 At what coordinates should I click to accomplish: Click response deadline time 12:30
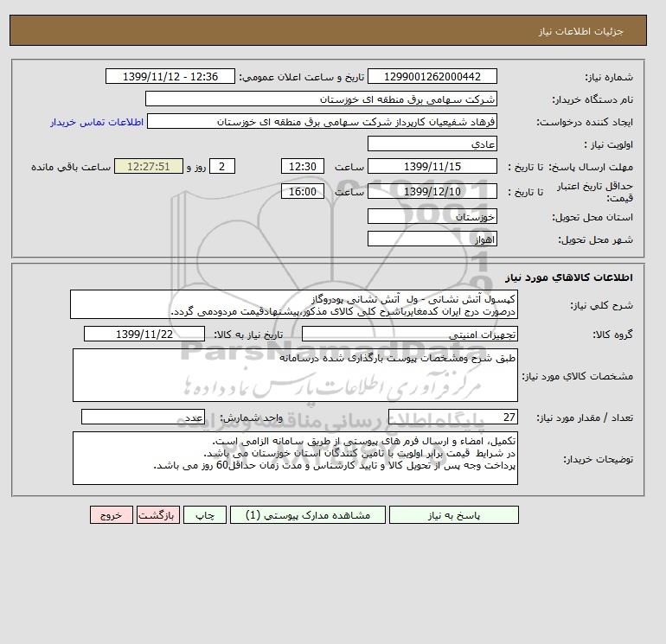click(303, 167)
